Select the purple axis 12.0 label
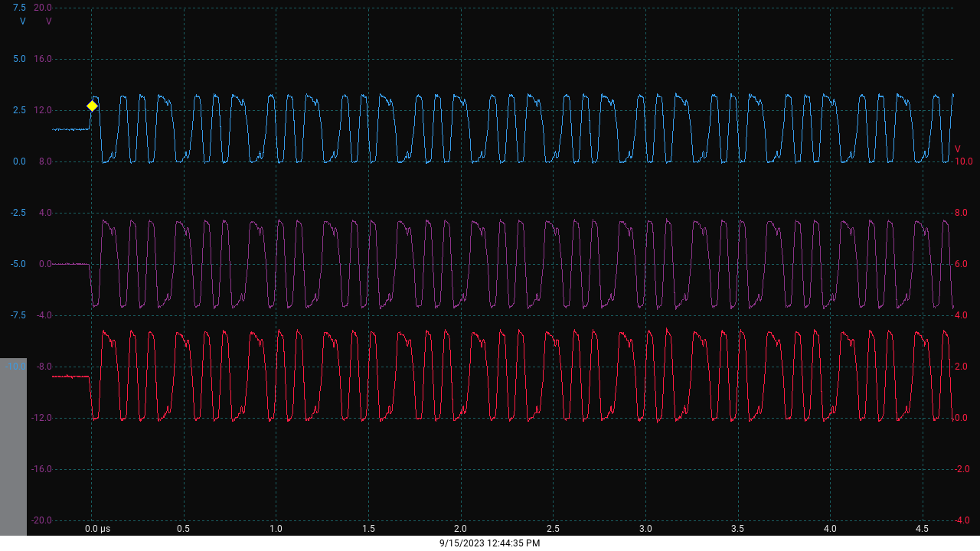This screenshot has width=980, height=551. (x=43, y=110)
